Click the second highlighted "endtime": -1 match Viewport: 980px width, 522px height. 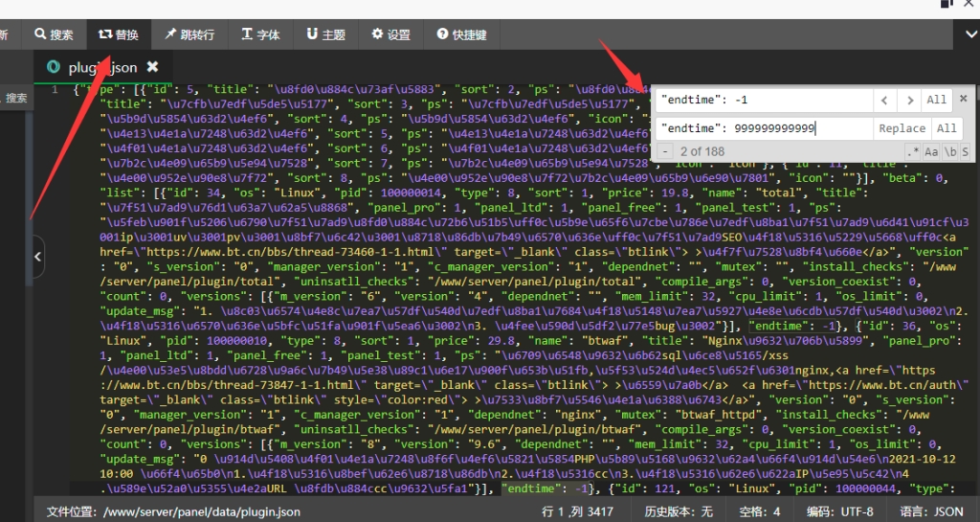click(x=545, y=488)
